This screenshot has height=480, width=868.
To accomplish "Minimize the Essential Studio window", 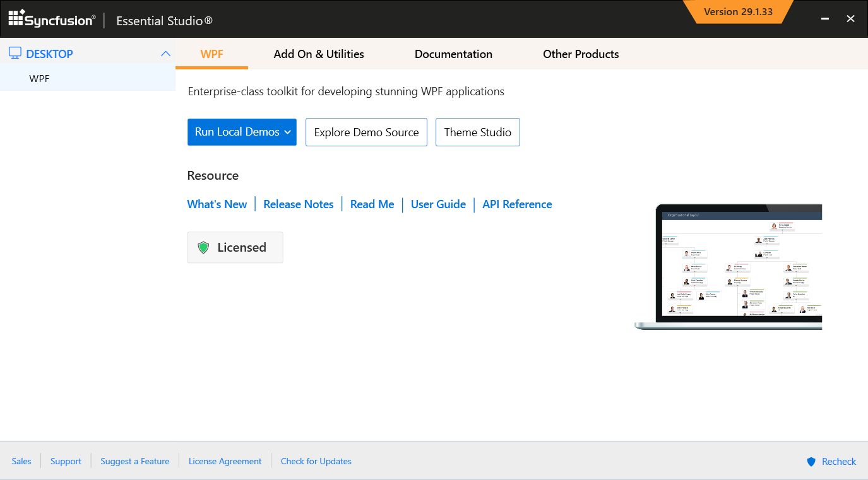I will pyautogui.click(x=824, y=19).
